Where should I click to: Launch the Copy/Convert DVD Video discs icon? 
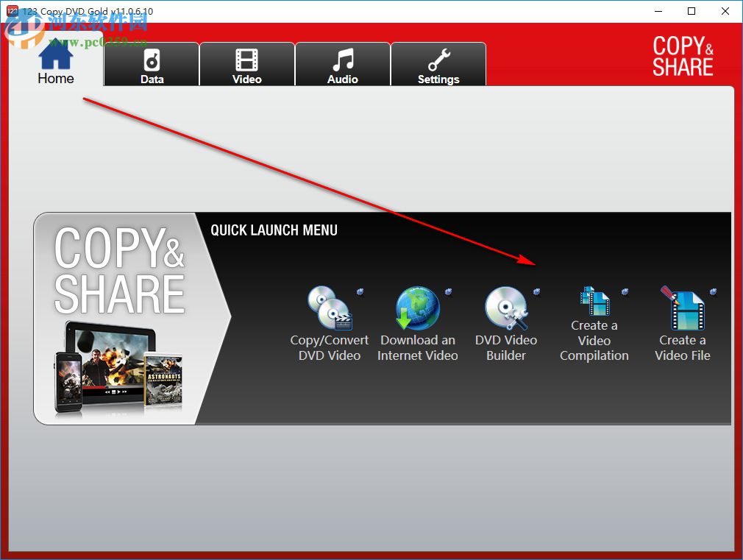[x=330, y=308]
